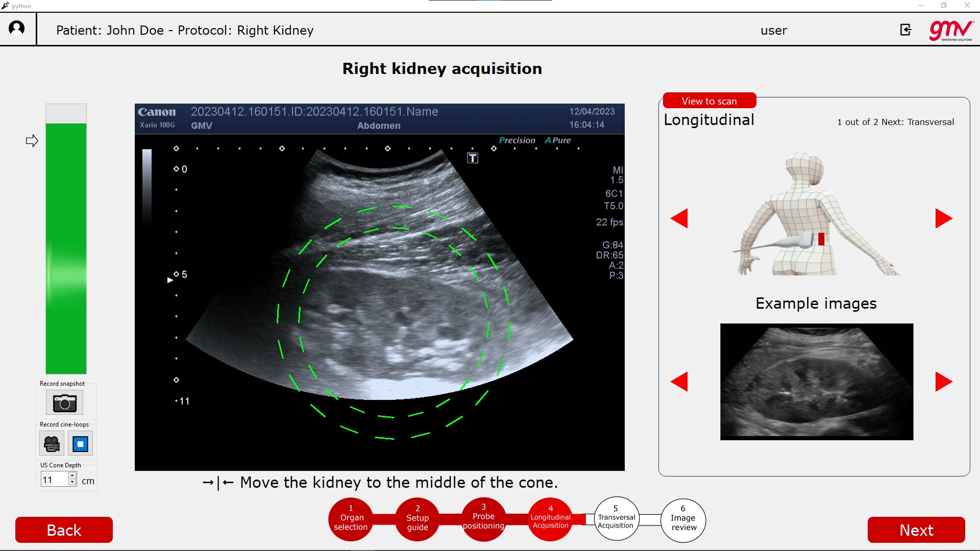Click the user profile avatar icon
Image resolution: width=980 pixels, height=551 pixels.
point(17,28)
